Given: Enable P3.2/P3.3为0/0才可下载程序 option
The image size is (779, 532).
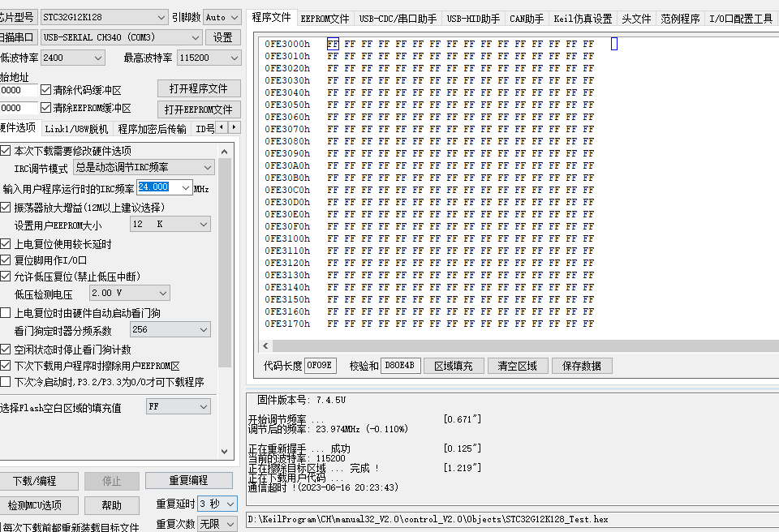Looking at the screenshot, I should pos(6,382).
